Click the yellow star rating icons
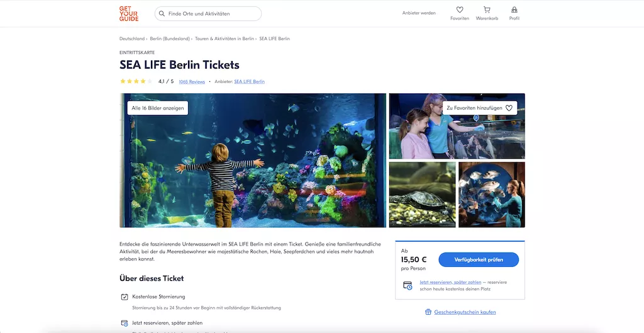This screenshot has height=333, width=644. click(136, 81)
